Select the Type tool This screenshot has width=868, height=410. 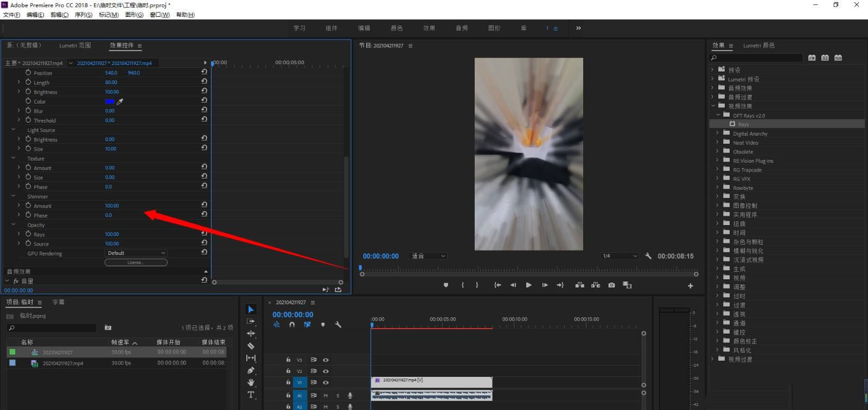pos(251,395)
